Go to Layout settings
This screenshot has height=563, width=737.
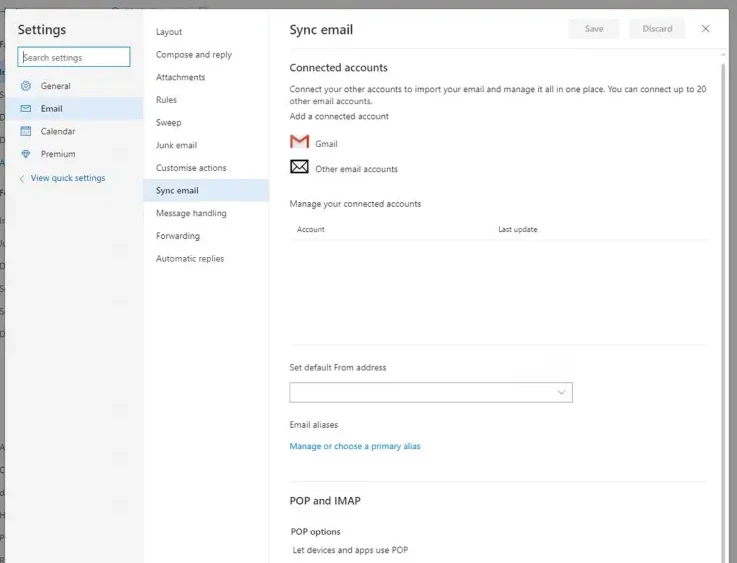(206, 32)
